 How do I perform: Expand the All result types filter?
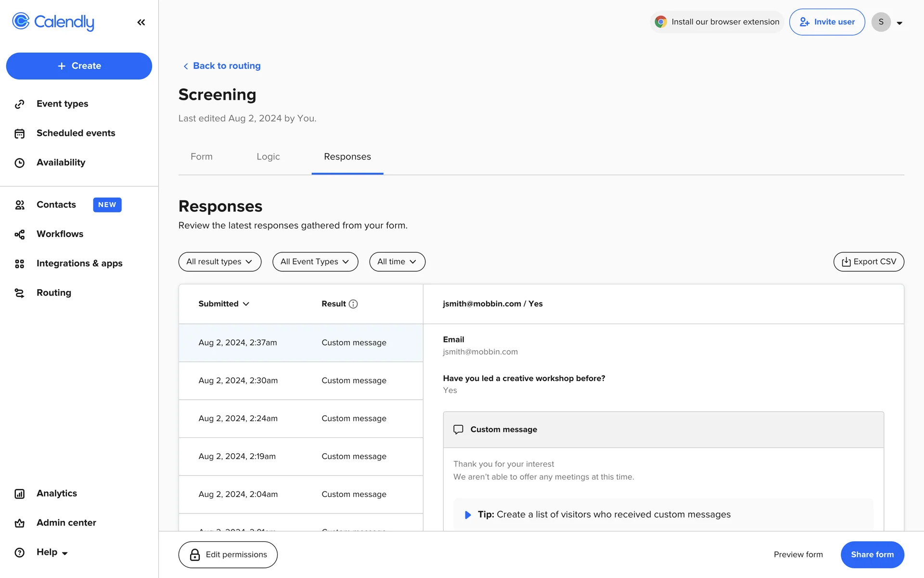pyautogui.click(x=219, y=262)
